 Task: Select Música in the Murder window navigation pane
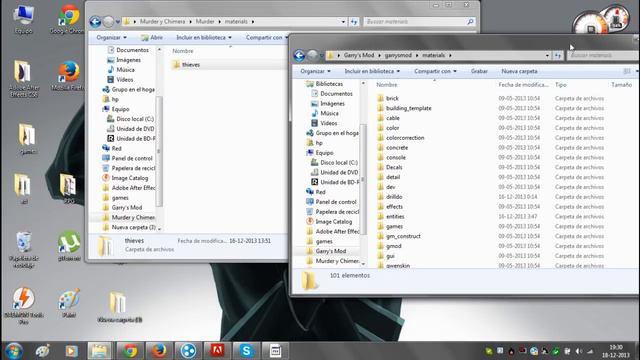coord(125,70)
